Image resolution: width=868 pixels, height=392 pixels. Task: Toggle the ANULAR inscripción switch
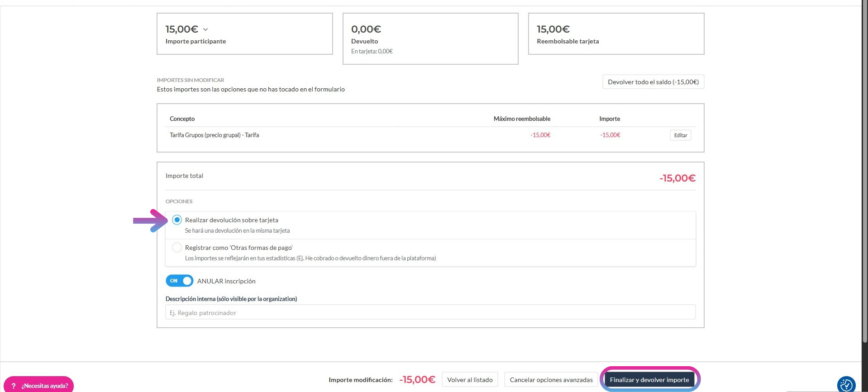point(179,281)
